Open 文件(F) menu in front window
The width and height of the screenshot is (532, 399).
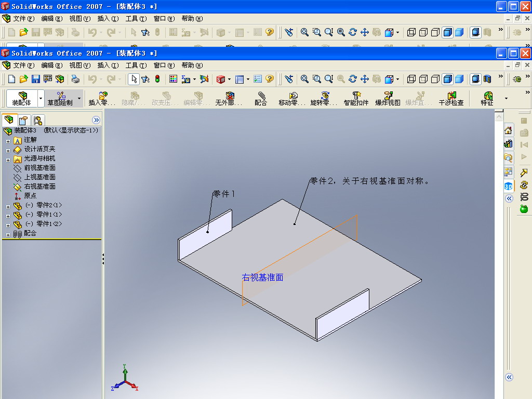pos(24,65)
